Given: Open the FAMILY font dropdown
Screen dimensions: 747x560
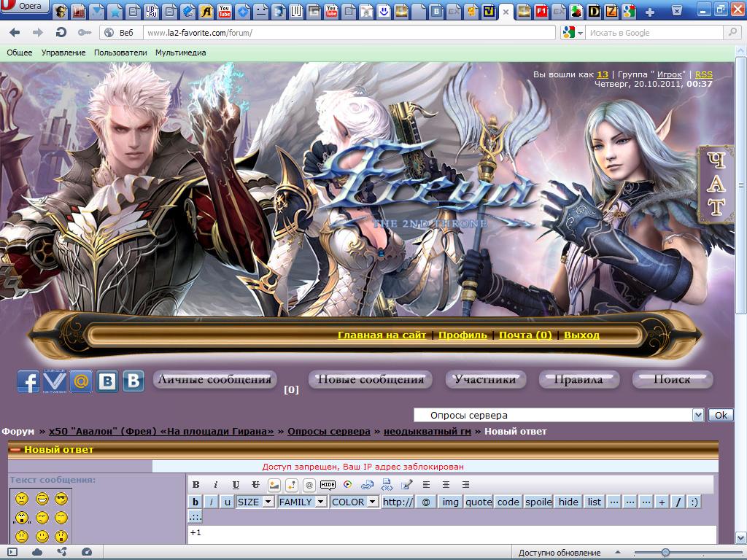Looking at the screenshot, I should (302, 502).
